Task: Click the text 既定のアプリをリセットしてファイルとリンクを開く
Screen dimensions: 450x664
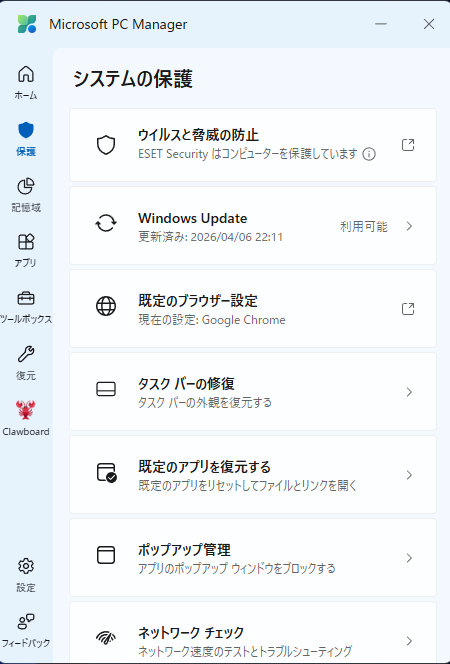Action: pyautogui.click(x=248, y=485)
